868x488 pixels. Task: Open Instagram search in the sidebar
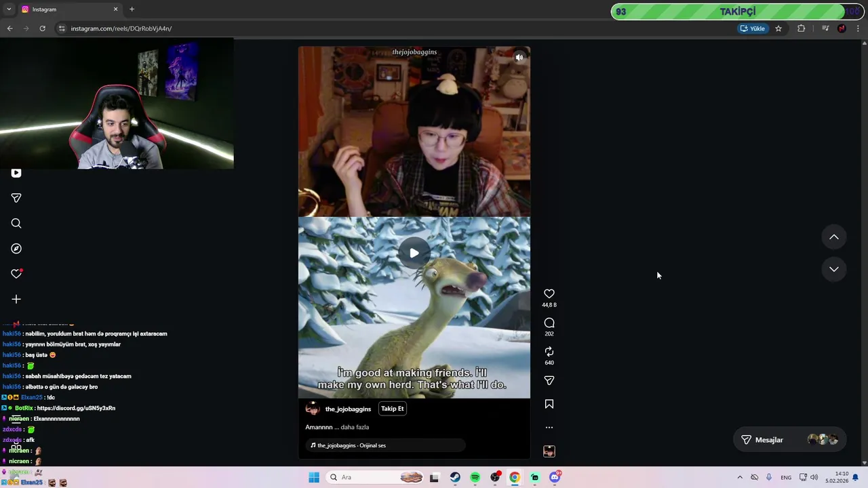pyautogui.click(x=16, y=223)
